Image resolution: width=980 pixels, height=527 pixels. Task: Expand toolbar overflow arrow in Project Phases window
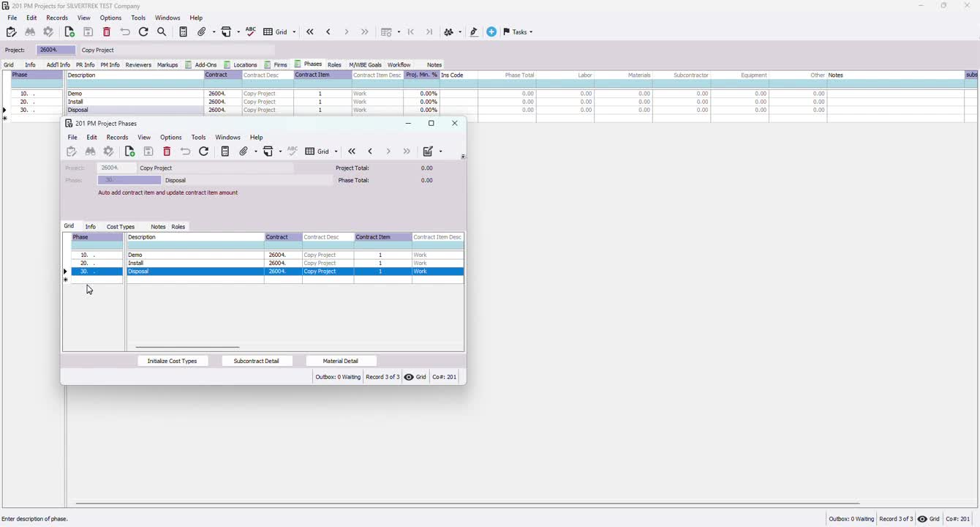click(463, 157)
